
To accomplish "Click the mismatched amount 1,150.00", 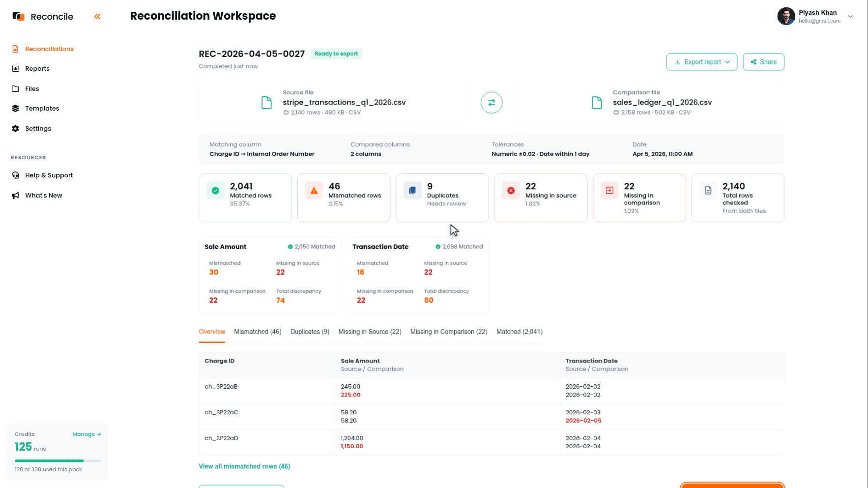I will 352,446.
